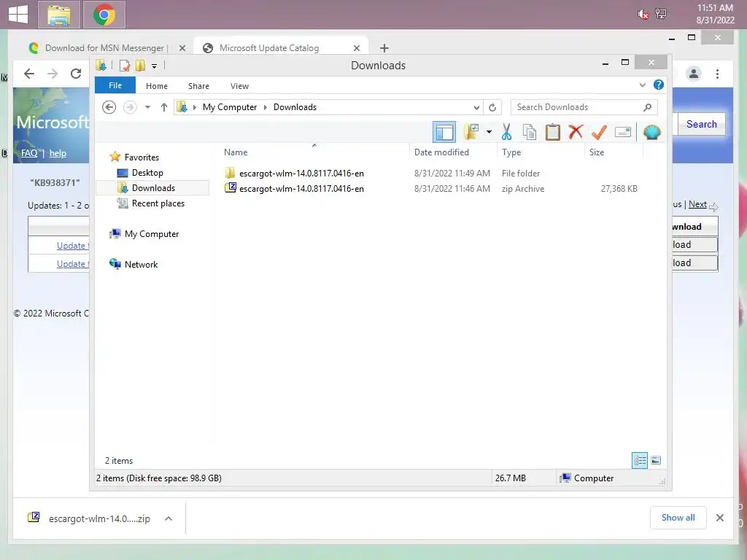Reload the Chrome page
Image resolution: width=747 pixels, height=560 pixels.
(76, 74)
